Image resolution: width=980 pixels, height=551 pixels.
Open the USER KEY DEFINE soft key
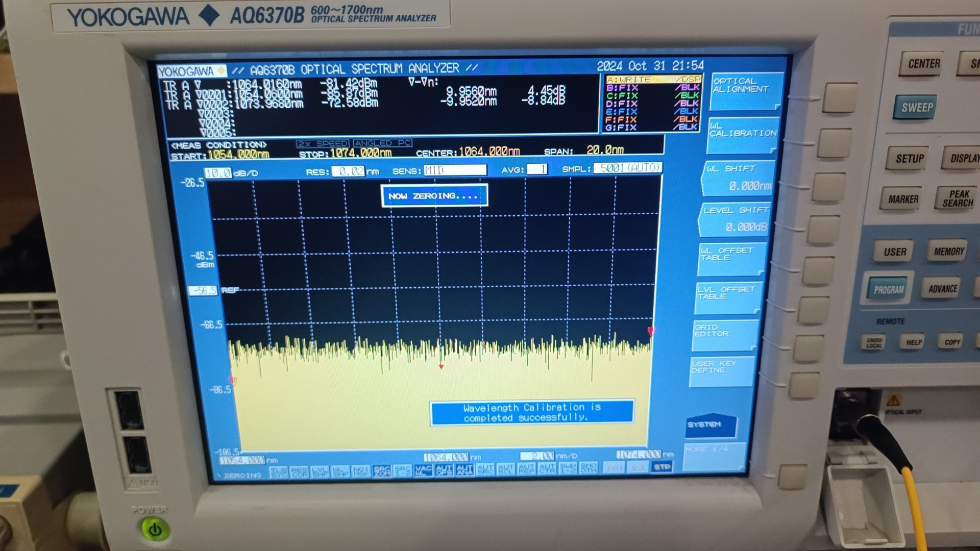coord(721,371)
